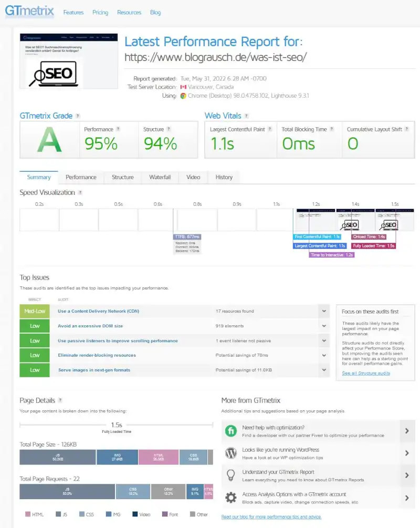
Task: Select the Summary tab
Action: [x=39, y=177]
